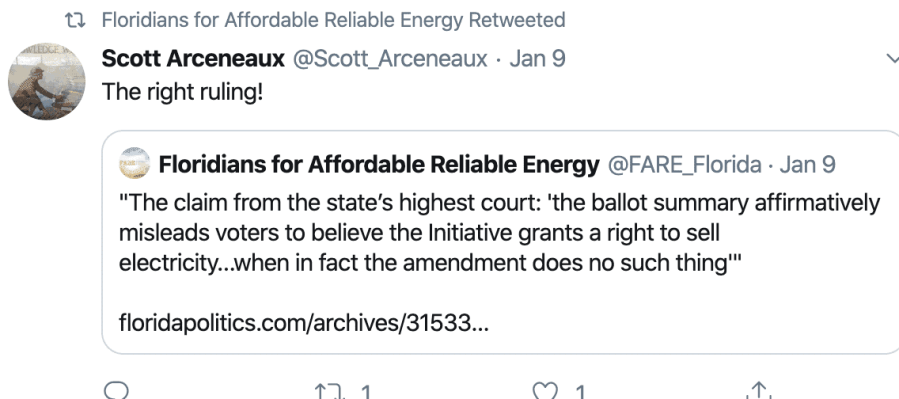
Task: Click the FARE Florida small avatar
Action: (134, 163)
